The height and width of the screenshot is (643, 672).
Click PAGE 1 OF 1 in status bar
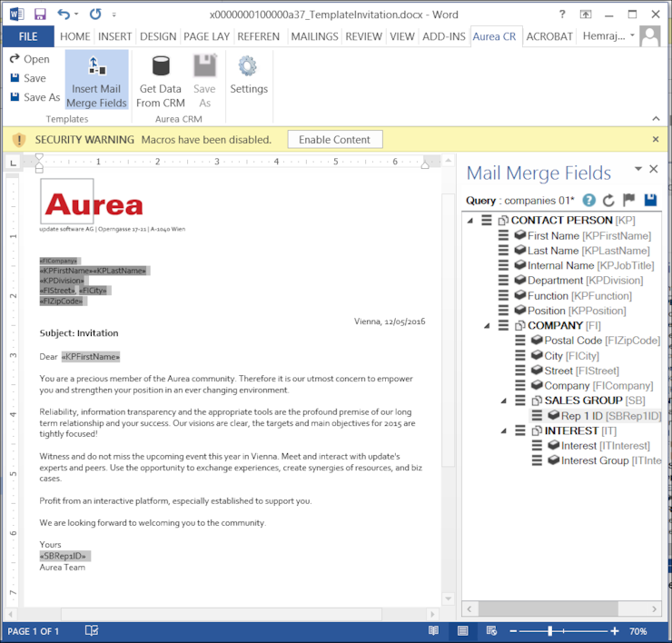[33, 631]
